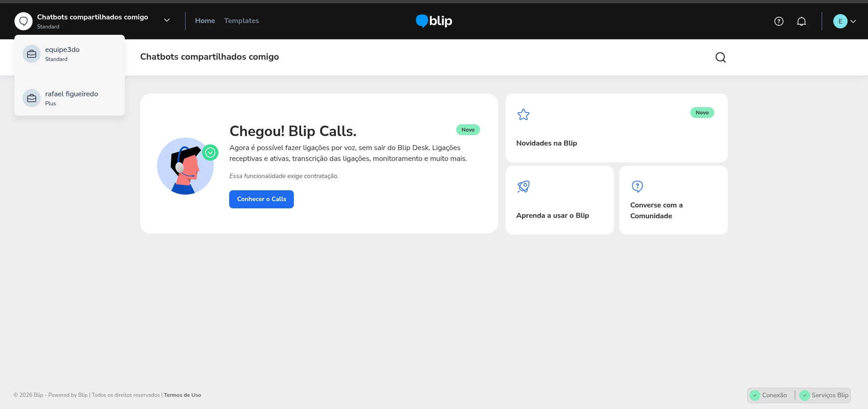Click the Novo badge on Blip Calls card
Image resolution: width=868 pixels, height=409 pixels.
pos(468,130)
